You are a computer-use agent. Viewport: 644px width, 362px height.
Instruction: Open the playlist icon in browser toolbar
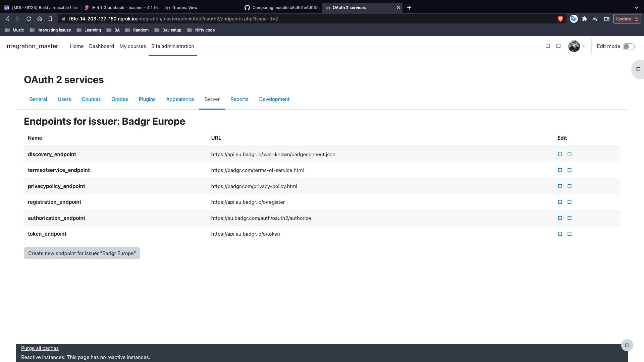click(595, 19)
